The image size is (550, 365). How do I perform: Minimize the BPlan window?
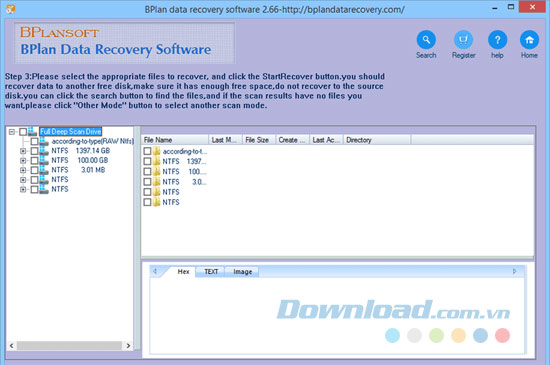[x=495, y=8]
